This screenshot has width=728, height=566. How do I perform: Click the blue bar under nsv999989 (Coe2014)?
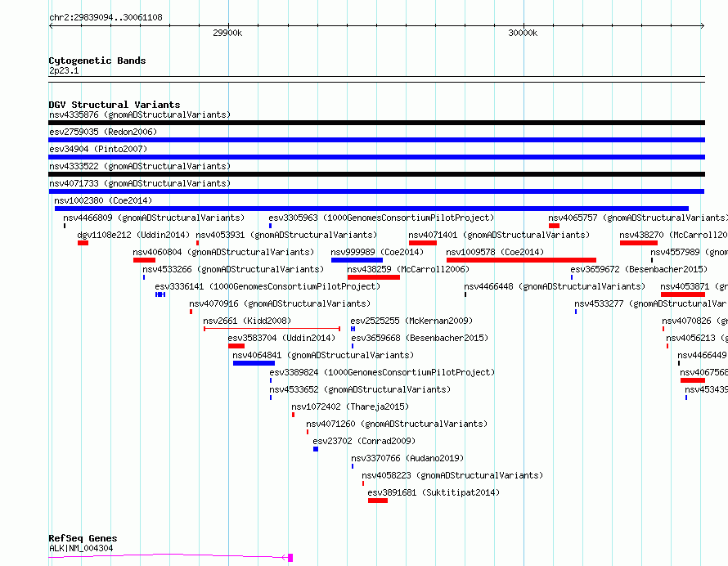tap(357, 260)
